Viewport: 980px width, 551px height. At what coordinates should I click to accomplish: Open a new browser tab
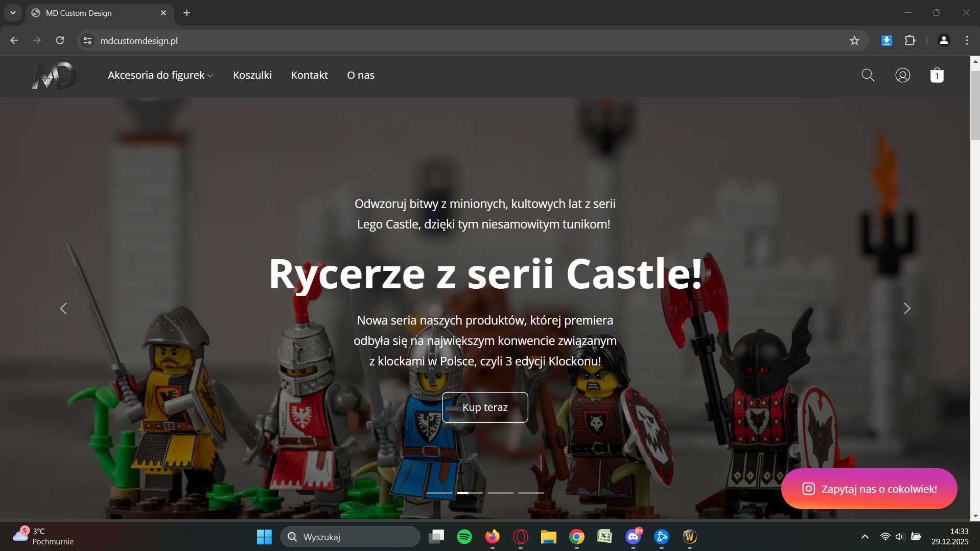[x=187, y=13]
